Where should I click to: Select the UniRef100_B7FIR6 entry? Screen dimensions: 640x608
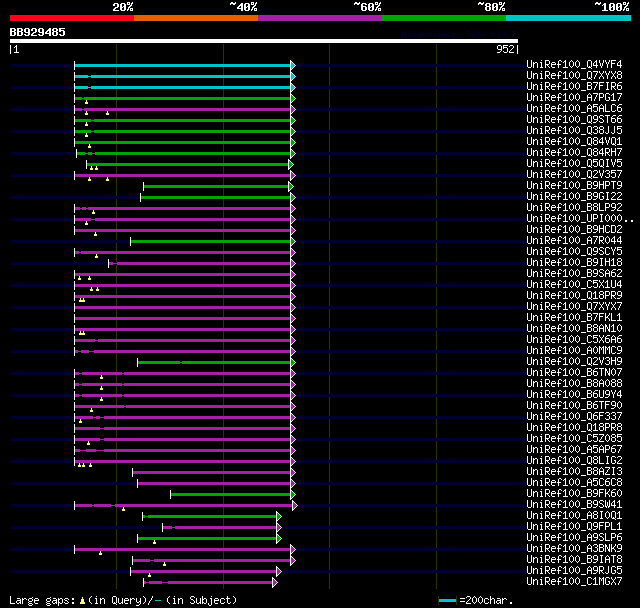point(574,87)
